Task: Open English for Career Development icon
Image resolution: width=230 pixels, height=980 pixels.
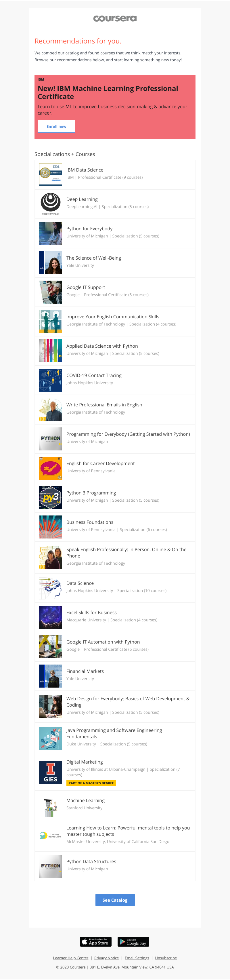Action: click(x=51, y=468)
